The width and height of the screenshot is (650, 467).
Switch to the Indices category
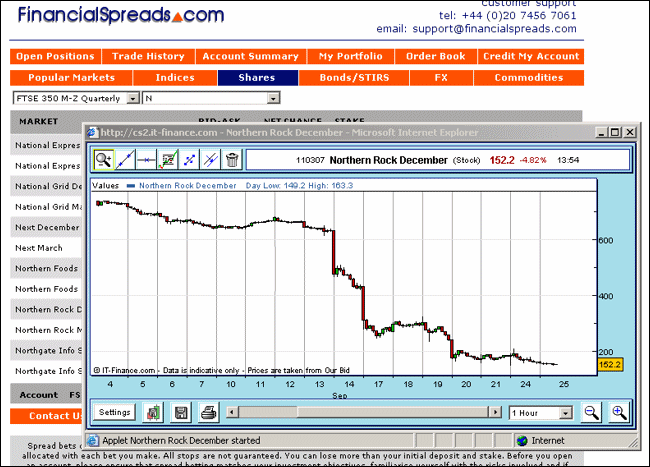pyautogui.click(x=175, y=78)
